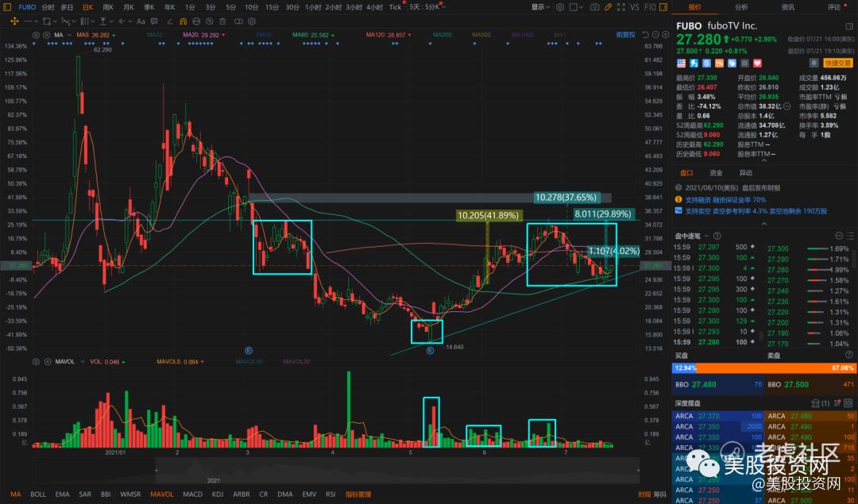Toggle the VOL volume series
858x504 pixels.
pyautogui.click(x=107, y=362)
